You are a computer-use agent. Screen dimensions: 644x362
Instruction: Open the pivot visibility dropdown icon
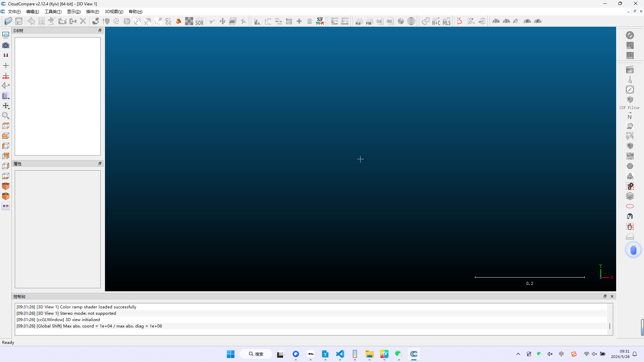pyautogui.click(x=6, y=106)
